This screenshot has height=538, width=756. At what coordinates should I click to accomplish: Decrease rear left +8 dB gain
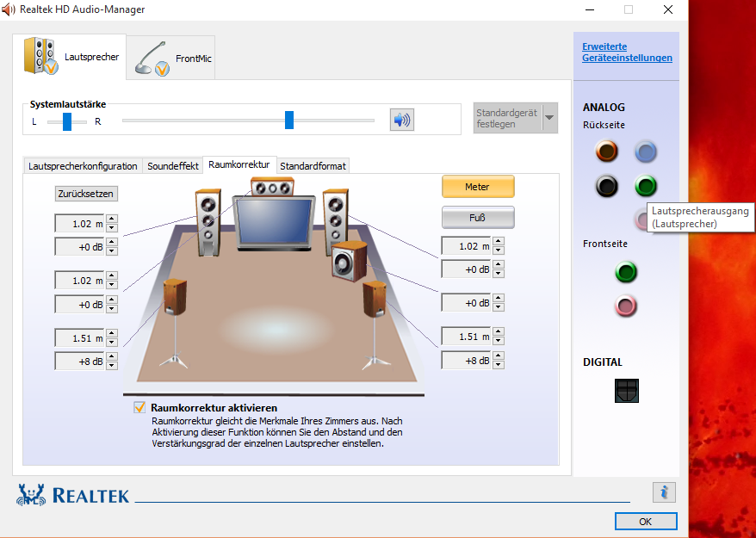point(112,365)
